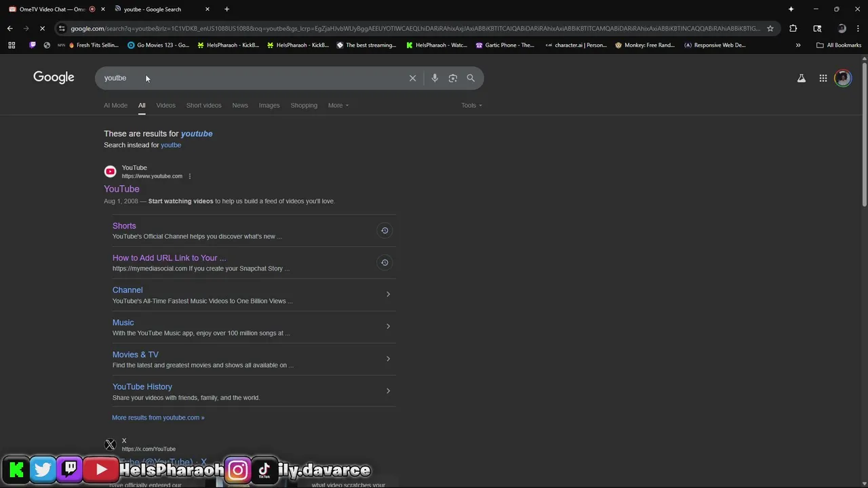This screenshot has width=868, height=488.
Task: Select the youtbe Google Search tab
Action: (163, 9)
